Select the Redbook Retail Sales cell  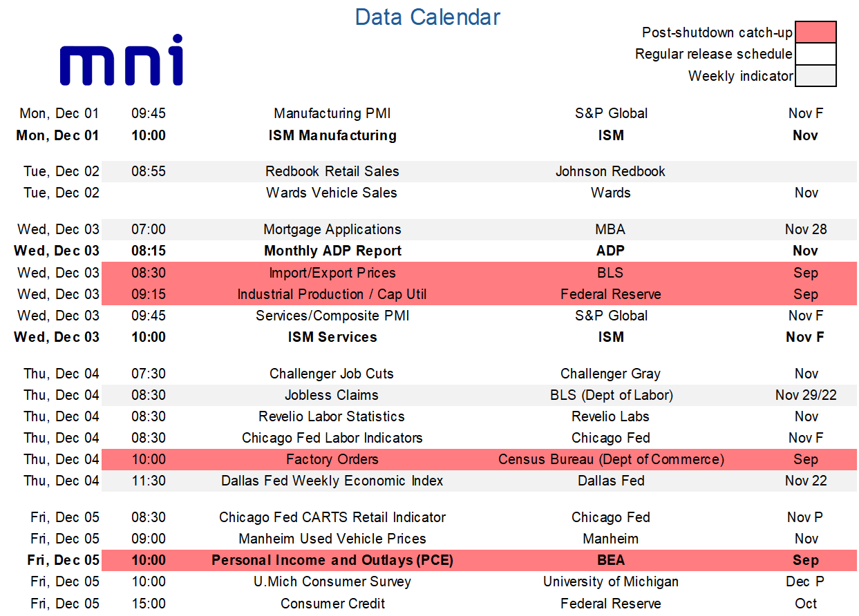pyautogui.click(x=332, y=171)
